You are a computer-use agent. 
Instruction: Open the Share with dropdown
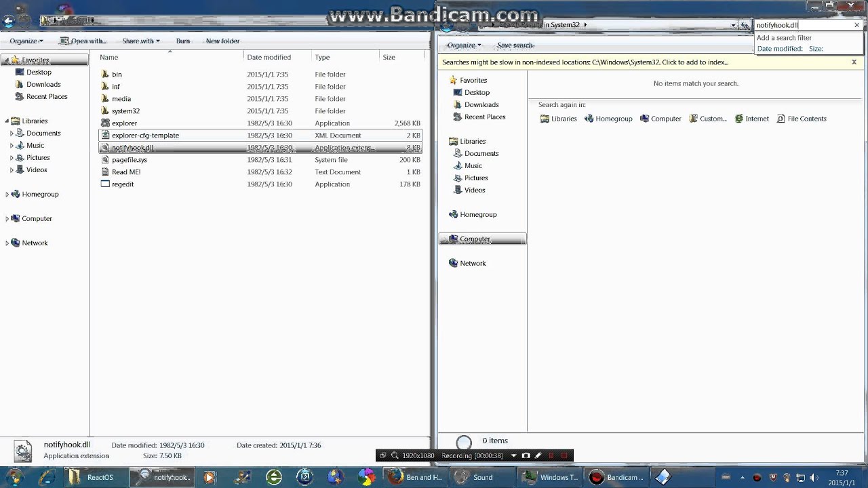[141, 41]
